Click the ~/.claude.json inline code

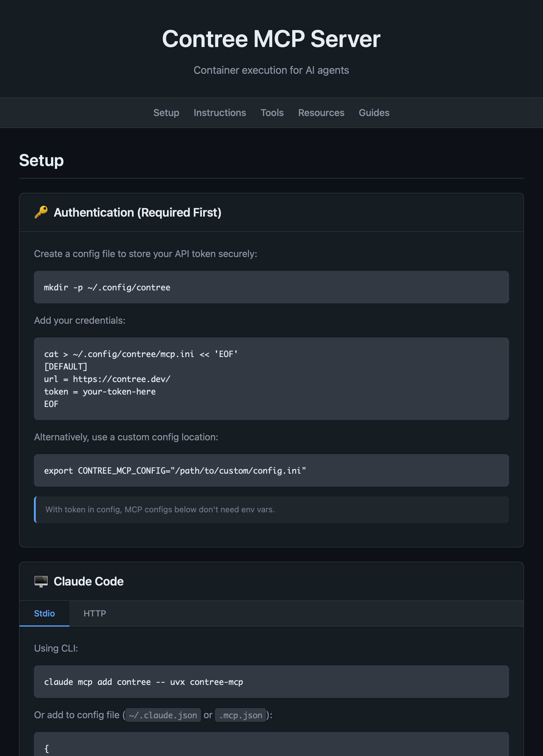point(163,715)
